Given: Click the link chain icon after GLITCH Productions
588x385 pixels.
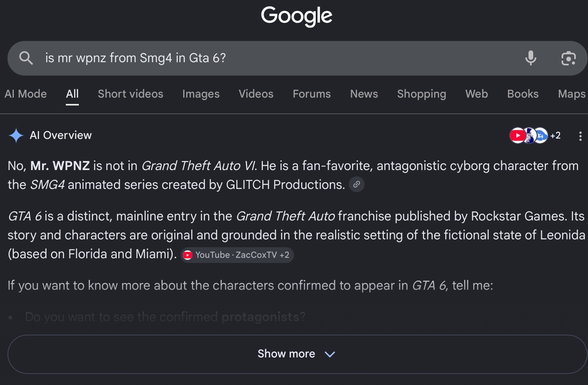Looking at the screenshot, I should click(x=356, y=184).
